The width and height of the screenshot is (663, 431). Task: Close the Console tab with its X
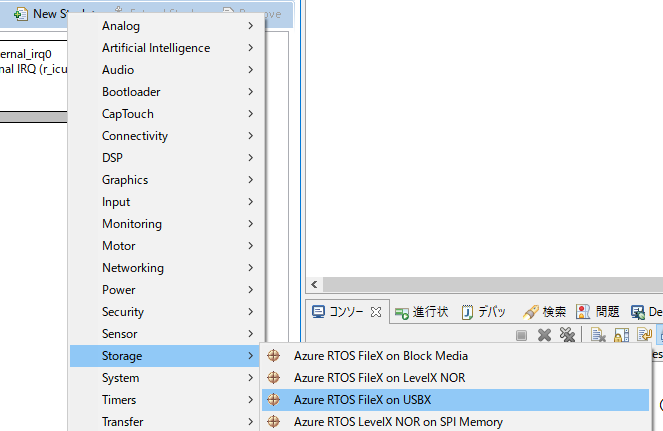point(375,312)
